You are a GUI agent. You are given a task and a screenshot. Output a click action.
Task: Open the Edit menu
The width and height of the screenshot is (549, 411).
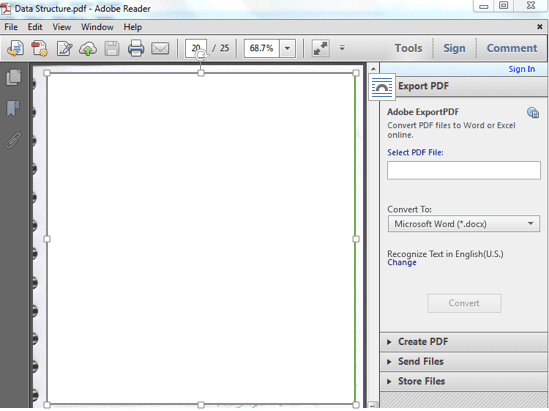click(35, 27)
